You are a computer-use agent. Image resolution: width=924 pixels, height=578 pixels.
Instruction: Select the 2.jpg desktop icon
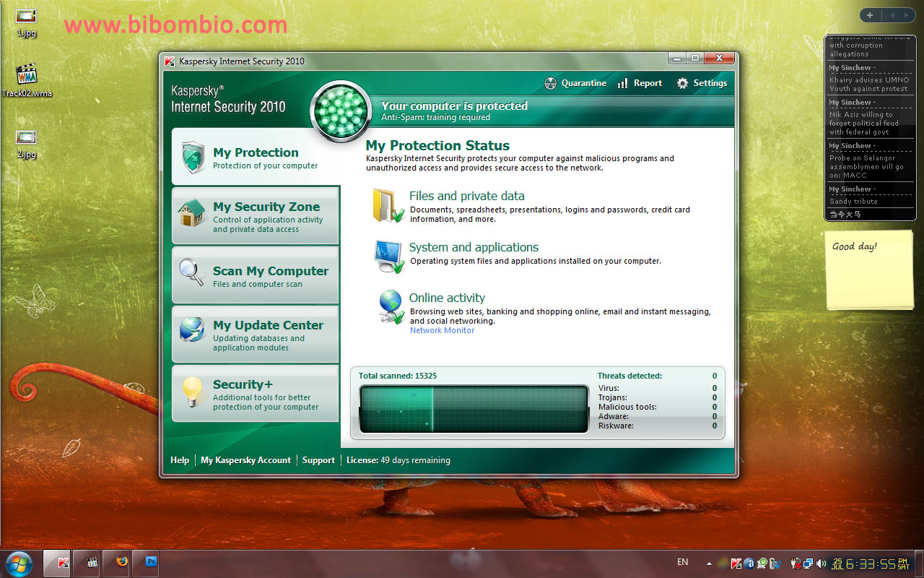26,144
